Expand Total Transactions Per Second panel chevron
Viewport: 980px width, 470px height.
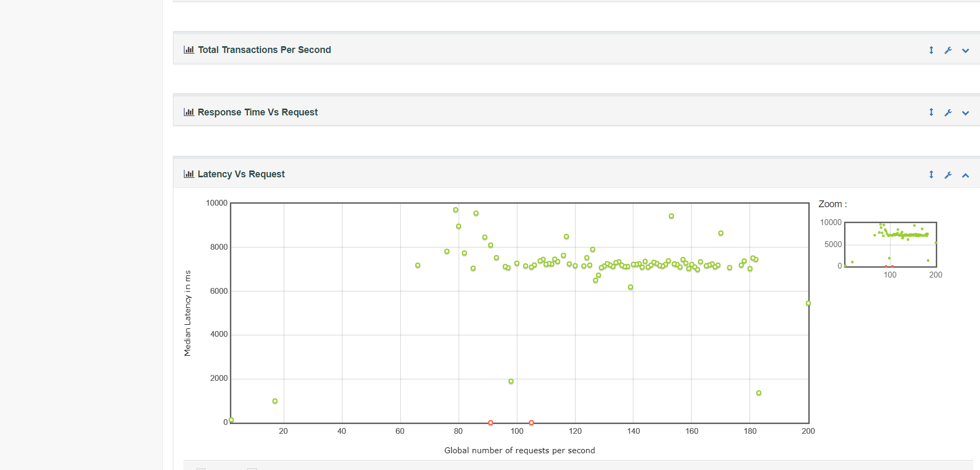tap(965, 51)
